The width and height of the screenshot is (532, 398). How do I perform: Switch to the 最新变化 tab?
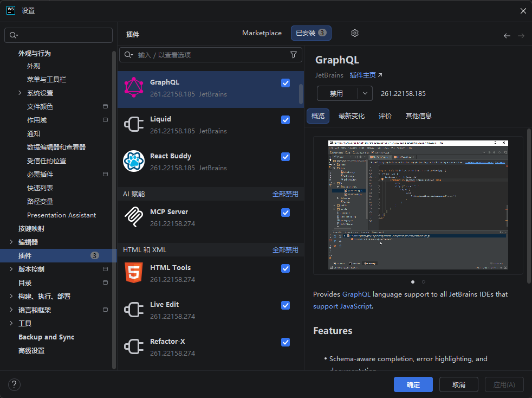pyautogui.click(x=352, y=116)
